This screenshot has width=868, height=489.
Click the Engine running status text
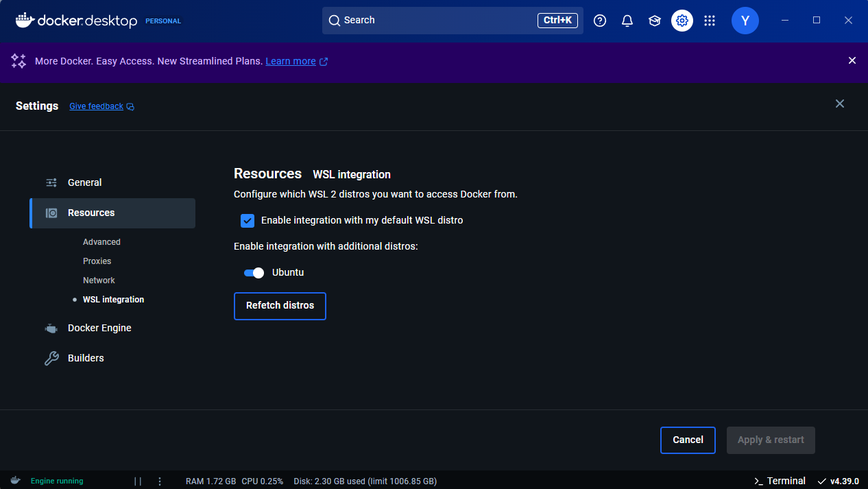[57, 481]
